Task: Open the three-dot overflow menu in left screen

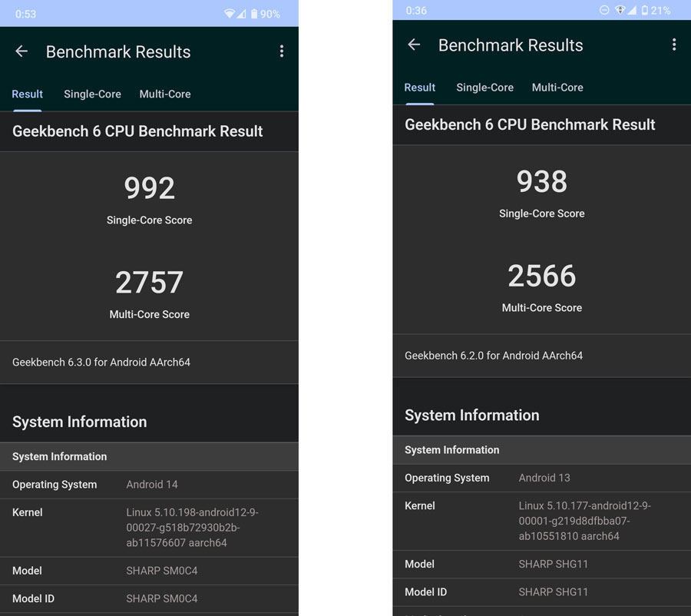Action: pyautogui.click(x=282, y=51)
